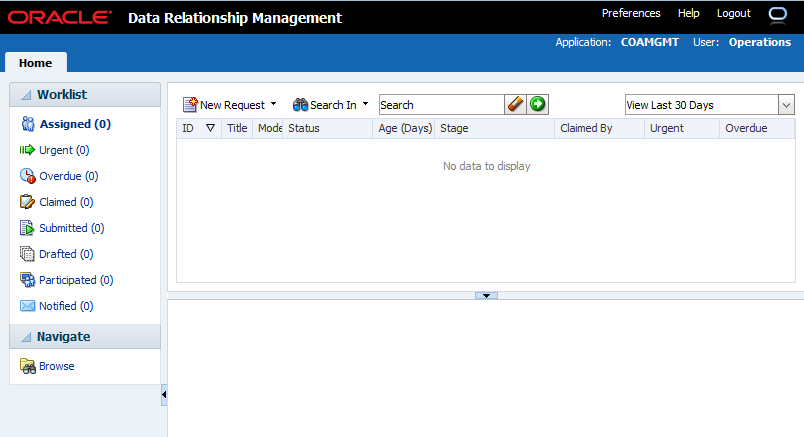This screenshot has width=804, height=437.
Task: Click the Assigned worklist people icon
Action: pyautogui.click(x=28, y=124)
